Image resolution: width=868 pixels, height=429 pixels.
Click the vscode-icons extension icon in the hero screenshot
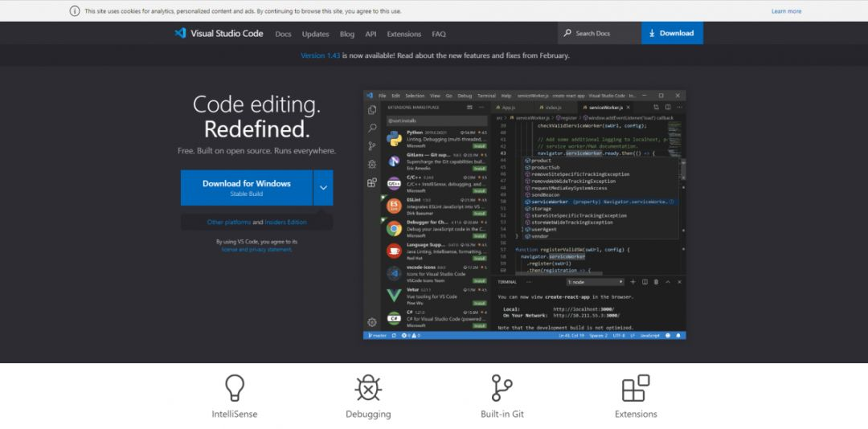[x=394, y=273]
